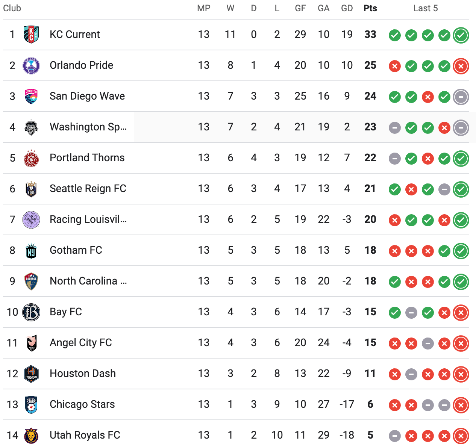Click San Diego Wave's circled latest draw indicator
476x448 pixels.
(461, 97)
